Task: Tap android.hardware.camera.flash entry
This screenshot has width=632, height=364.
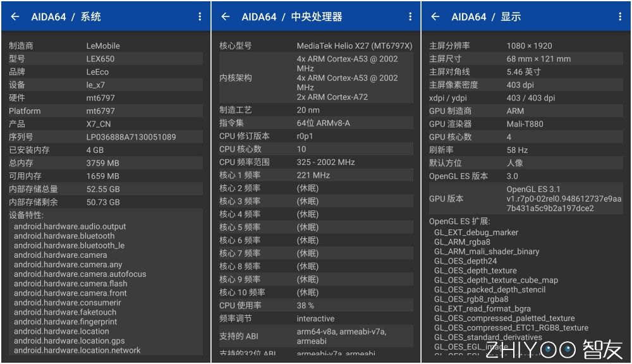Action: tap(71, 283)
